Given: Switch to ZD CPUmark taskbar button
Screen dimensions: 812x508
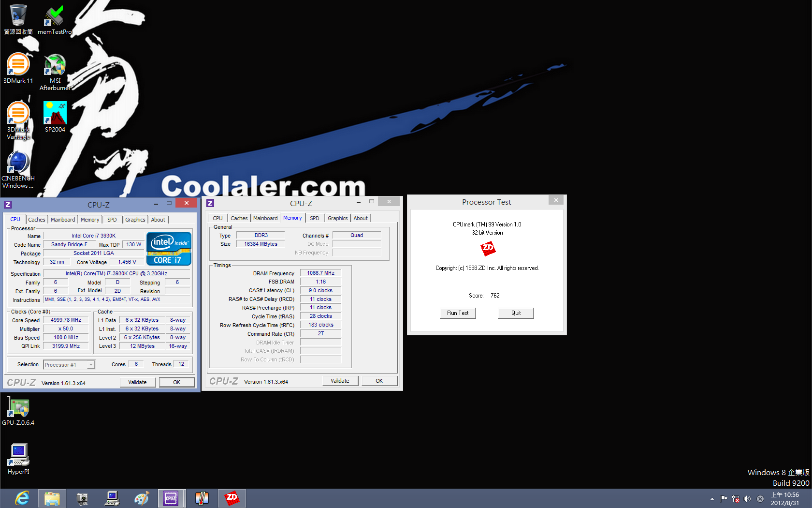Looking at the screenshot, I should click(x=232, y=498).
